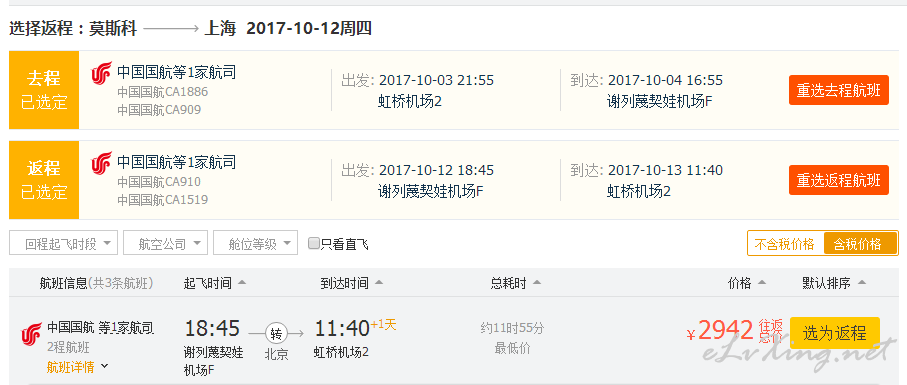Sort by total duration arrow (总耗时)
This screenshot has width=907, height=385.
coord(537,283)
